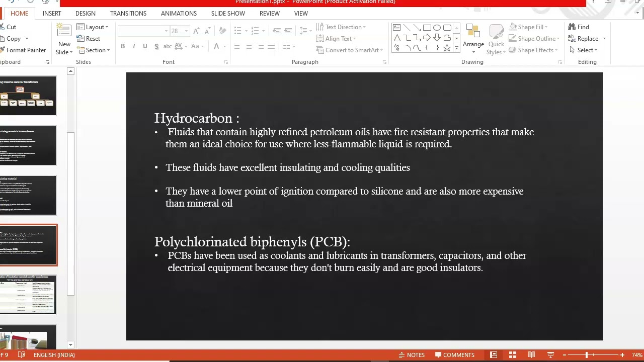Insert a New Slide

click(64, 39)
